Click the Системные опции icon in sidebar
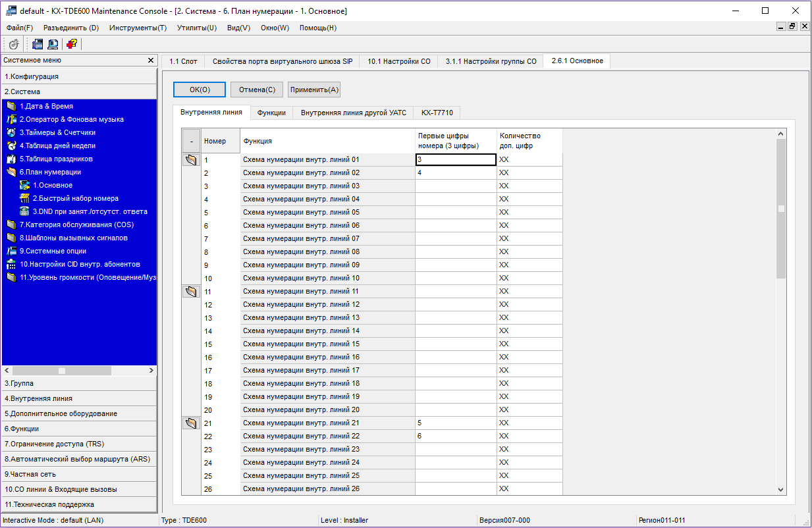 point(11,251)
